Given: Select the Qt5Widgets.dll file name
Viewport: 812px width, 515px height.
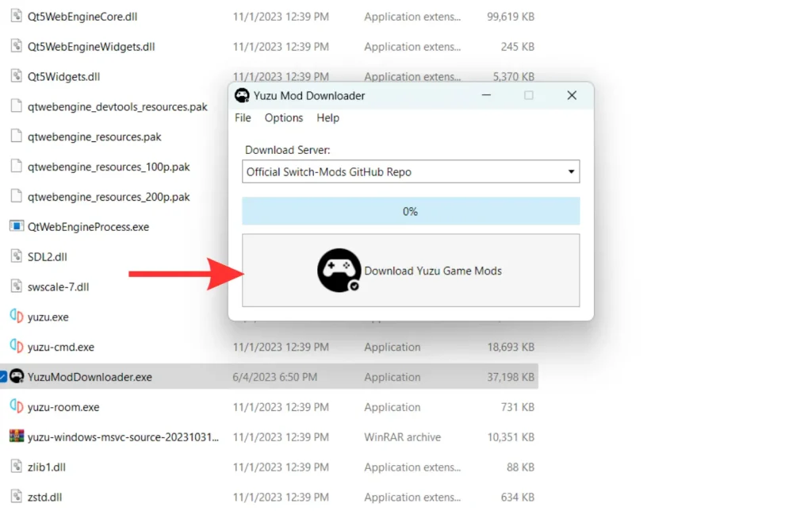Looking at the screenshot, I should (x=63, y=77).
